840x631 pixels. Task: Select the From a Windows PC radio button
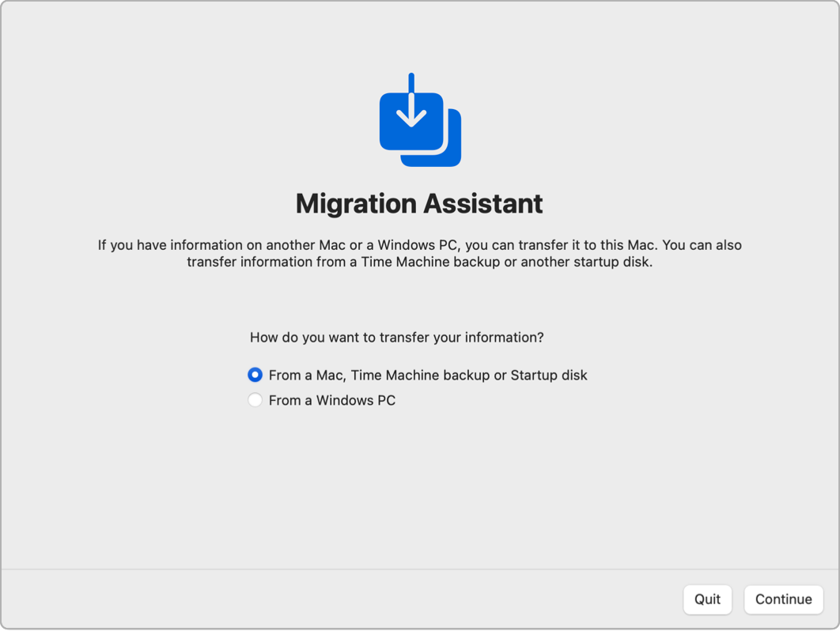(255, 400)
